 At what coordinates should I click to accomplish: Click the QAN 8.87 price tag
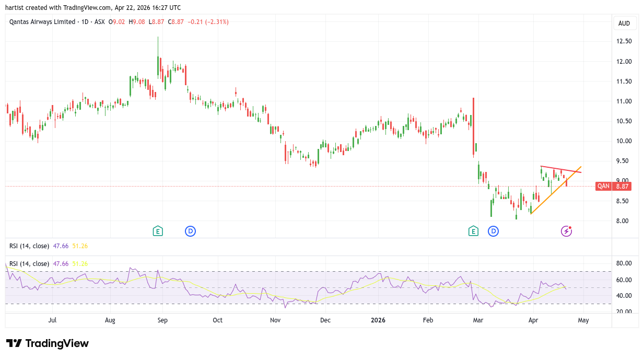click(x=613, y=186)
